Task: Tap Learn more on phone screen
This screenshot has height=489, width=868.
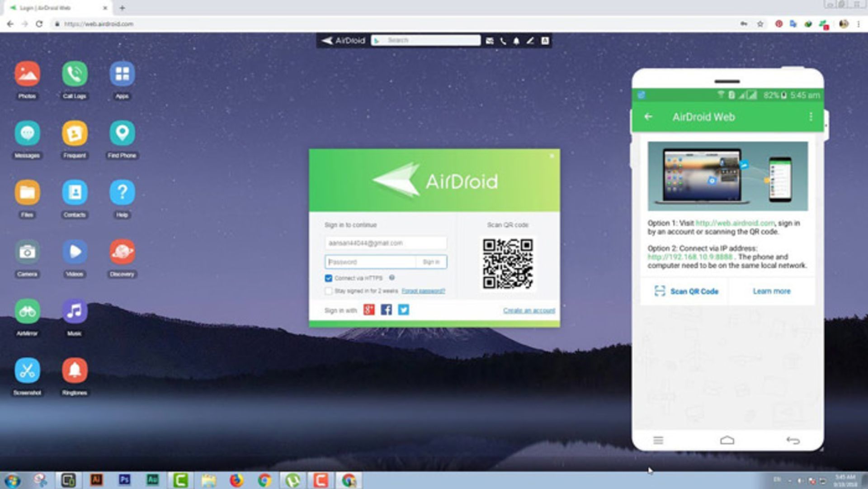Action: (x=772, y=291)
